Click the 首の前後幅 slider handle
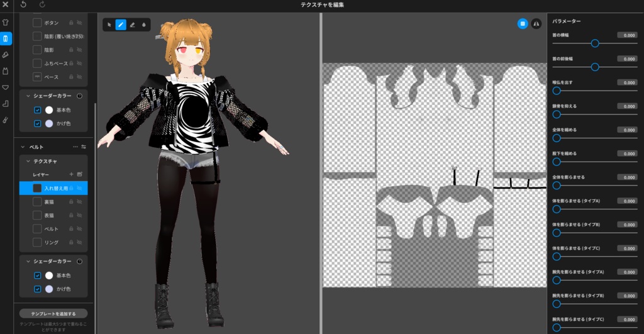 point(595,67)
